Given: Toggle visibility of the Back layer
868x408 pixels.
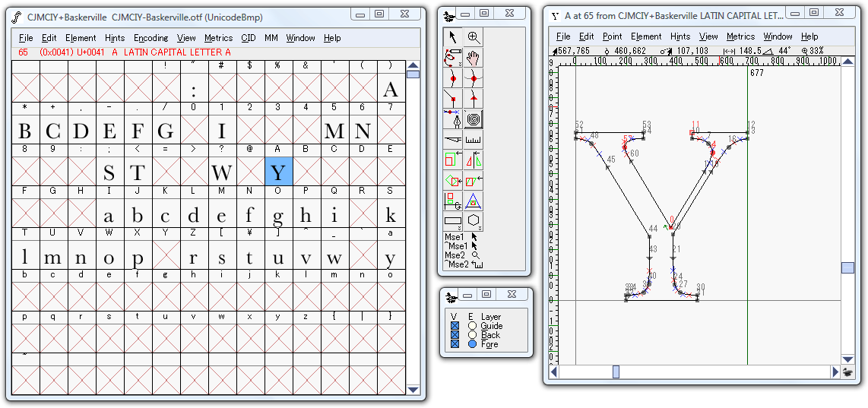Looking at the screenshot, I should 455,335.
